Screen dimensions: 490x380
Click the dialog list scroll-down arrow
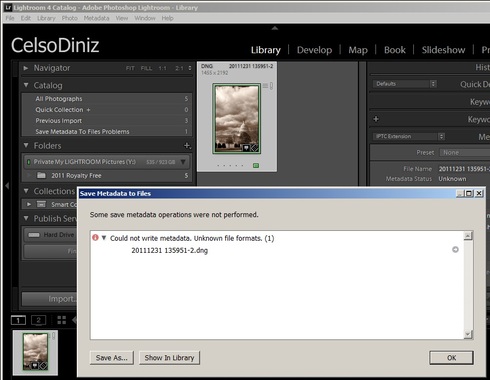coord(468,334)
